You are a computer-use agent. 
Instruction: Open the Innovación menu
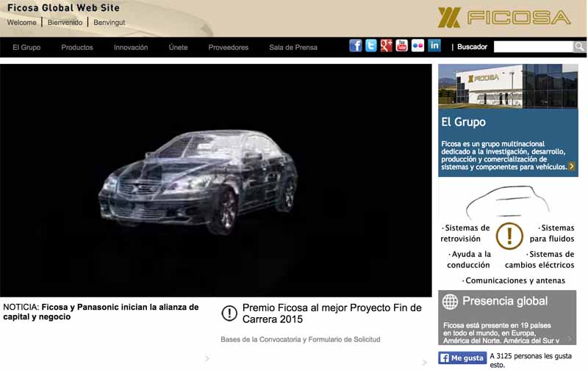click(x=131, y=48)
